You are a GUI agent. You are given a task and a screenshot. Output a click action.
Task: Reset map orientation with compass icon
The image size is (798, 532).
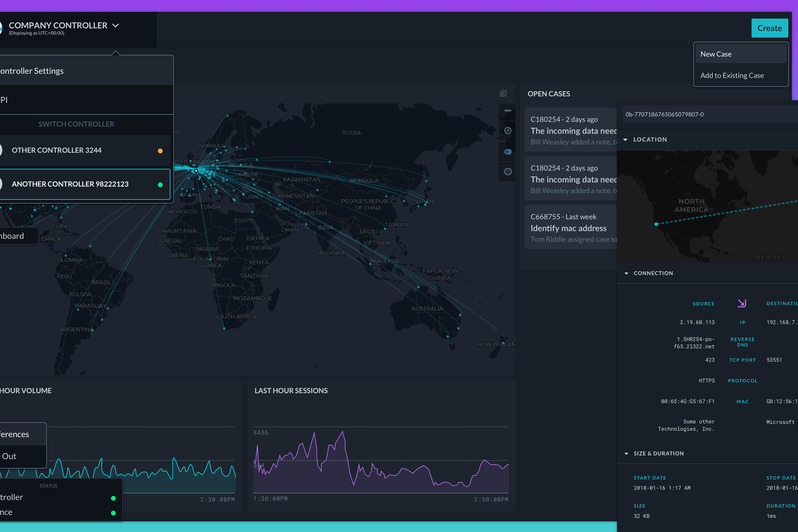coord(508,131)
